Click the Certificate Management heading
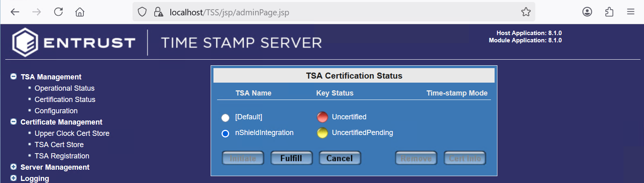 61,122
